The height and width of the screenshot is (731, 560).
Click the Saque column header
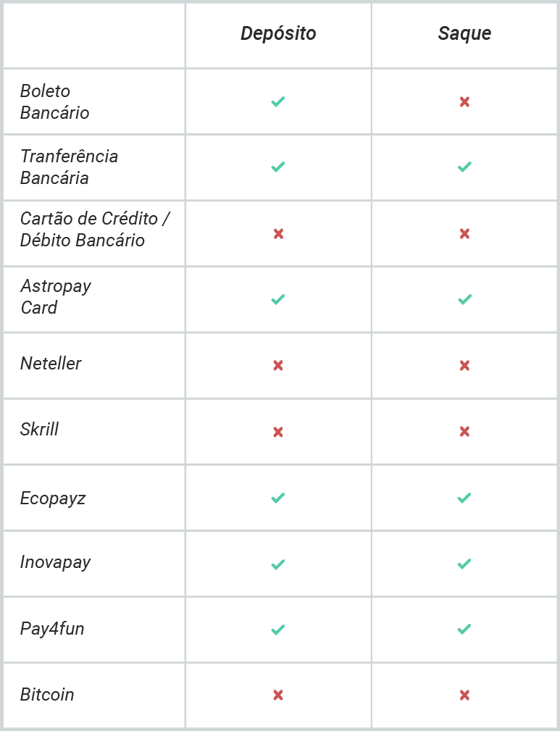[464, 33]
